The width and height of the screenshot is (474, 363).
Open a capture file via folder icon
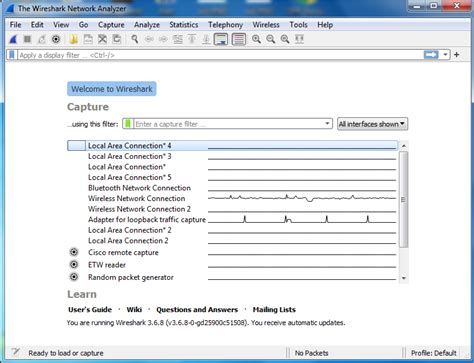[74, 39]
